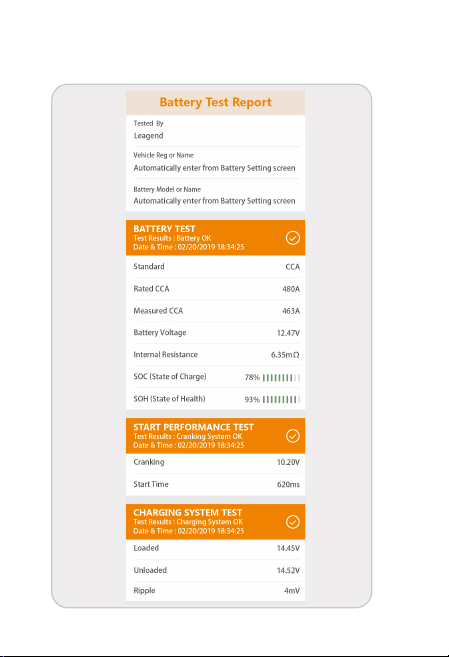Select the Standard CCA row

tap(215, 266)
